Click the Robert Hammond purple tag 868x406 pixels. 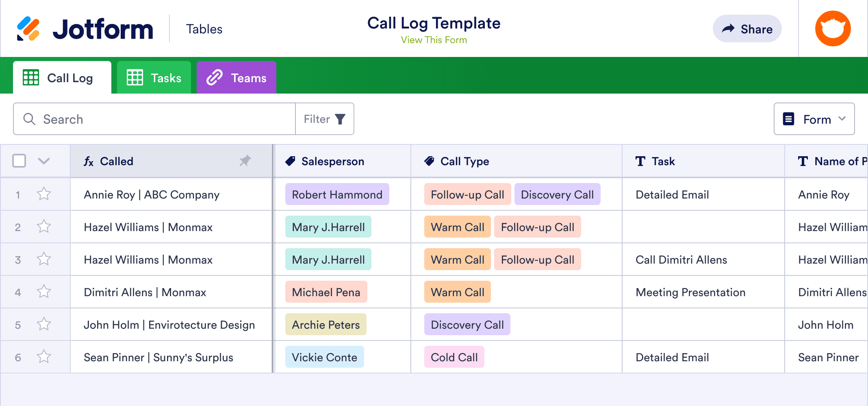tap(337, 194)
